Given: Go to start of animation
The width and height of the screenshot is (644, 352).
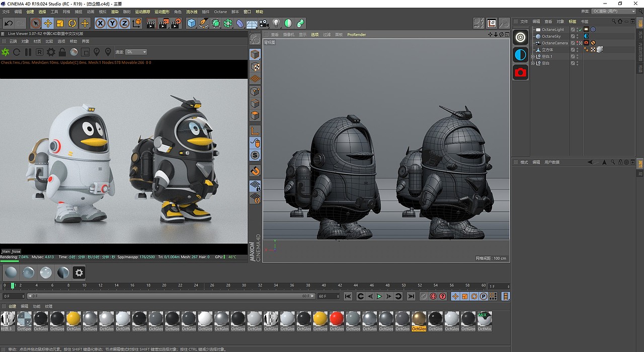Looking at the screenshot, I should coord(348,296).
